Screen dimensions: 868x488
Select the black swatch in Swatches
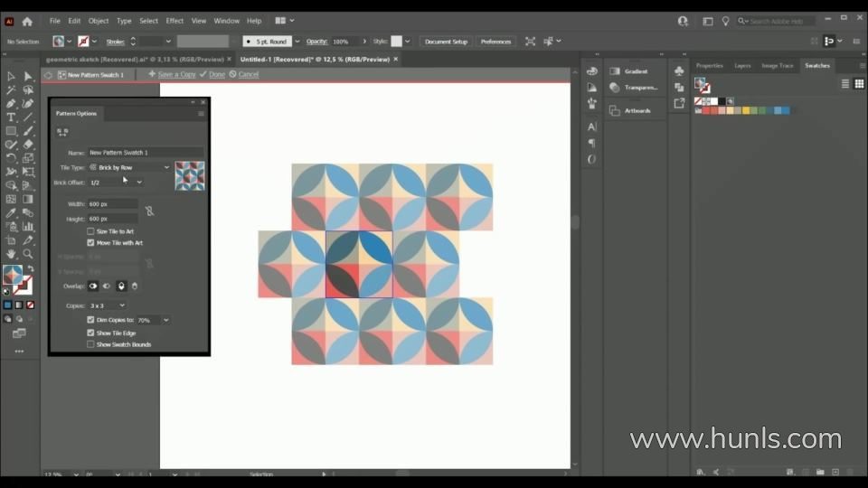coord(722,101)
